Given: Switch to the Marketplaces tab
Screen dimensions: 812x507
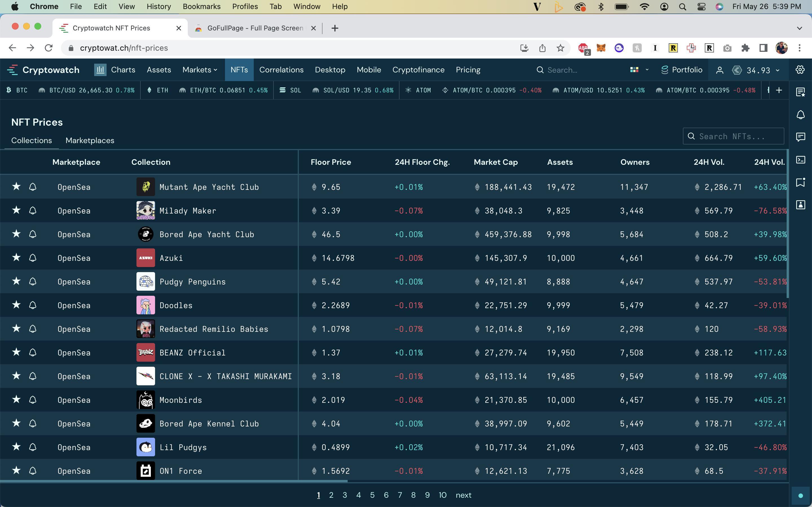Looking at the screenshot, I should (x=90, y=141).
